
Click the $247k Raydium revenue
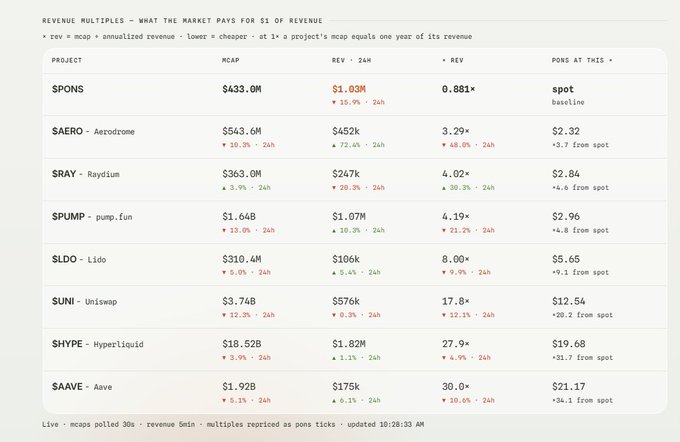pyautogui.click(x=346, y=174)
